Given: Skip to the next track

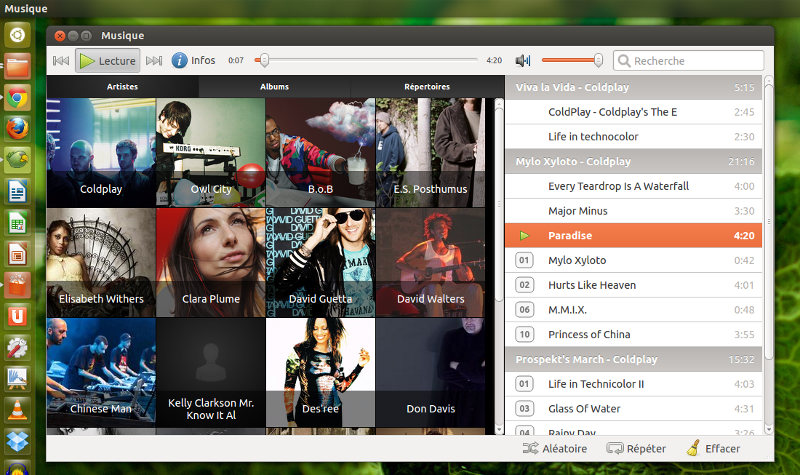Looking at the screenshot, I should click(154, 61).
